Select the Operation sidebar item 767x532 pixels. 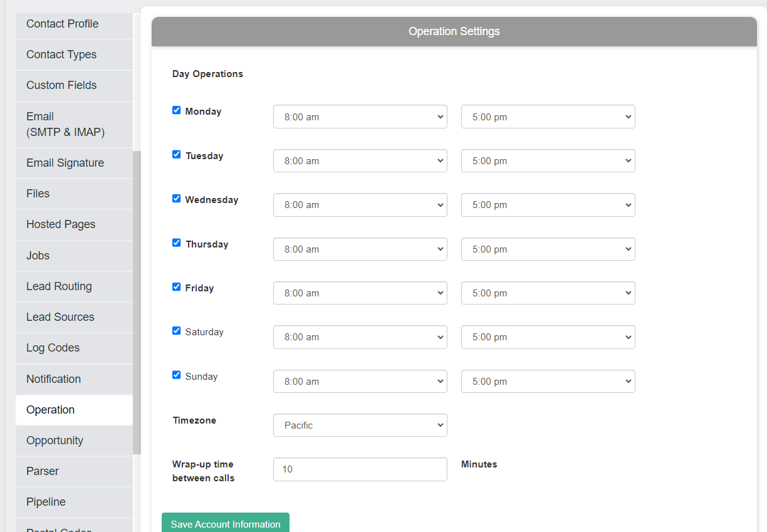pyautogui.click(x=74, y=410)
